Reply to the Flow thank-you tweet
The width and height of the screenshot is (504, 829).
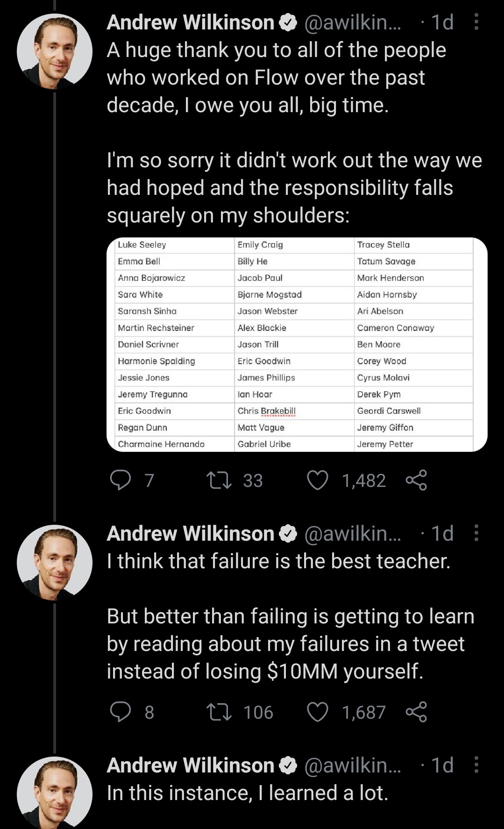point(121,480)
